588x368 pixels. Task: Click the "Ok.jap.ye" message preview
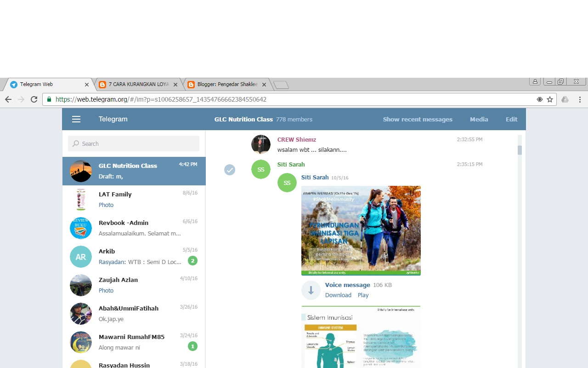[x=111, y=319]
